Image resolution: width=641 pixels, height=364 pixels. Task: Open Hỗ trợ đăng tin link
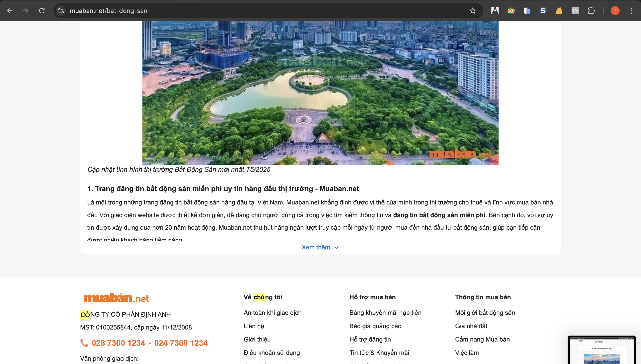tap(370, 339)
